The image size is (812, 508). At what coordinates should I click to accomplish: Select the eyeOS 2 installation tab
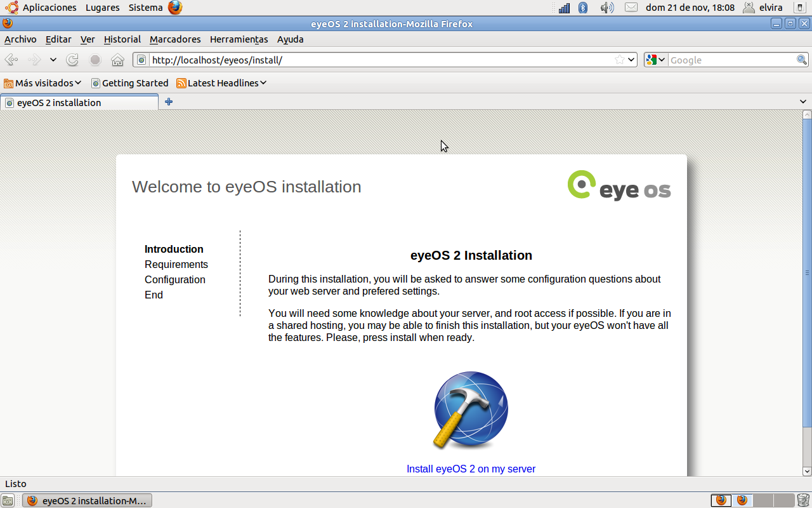79,102
